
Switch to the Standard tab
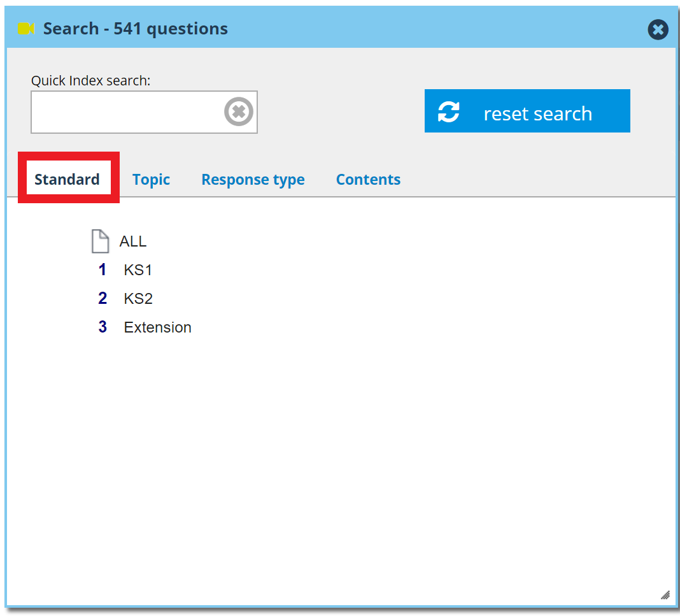click(67, 180)
